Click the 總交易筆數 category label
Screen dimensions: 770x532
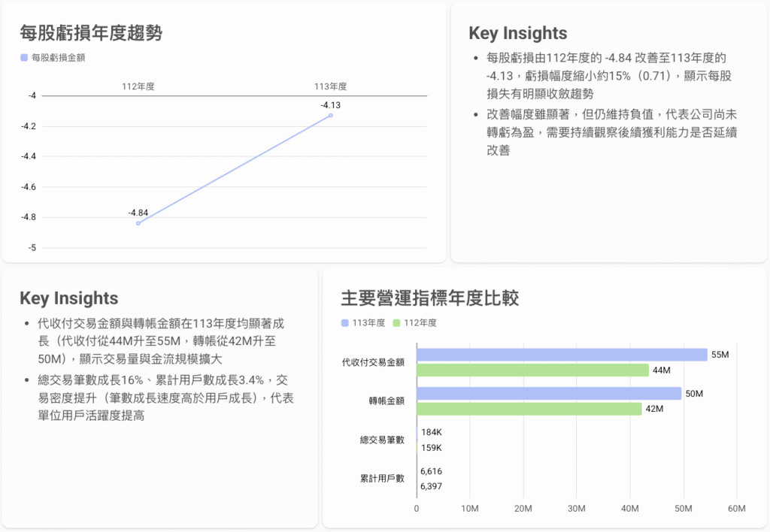(x=382, y=440)
